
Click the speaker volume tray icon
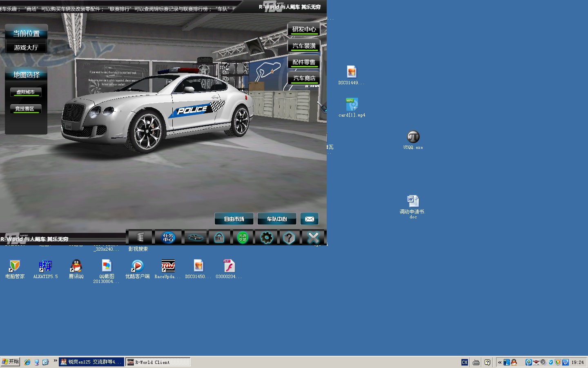pyautogui.click(x=543, y=362)
